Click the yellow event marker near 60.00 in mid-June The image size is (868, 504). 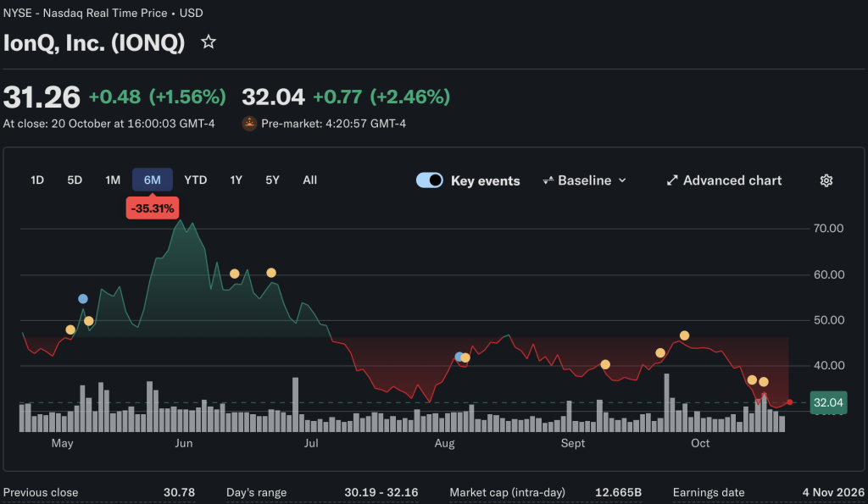[x=235, y=274]
